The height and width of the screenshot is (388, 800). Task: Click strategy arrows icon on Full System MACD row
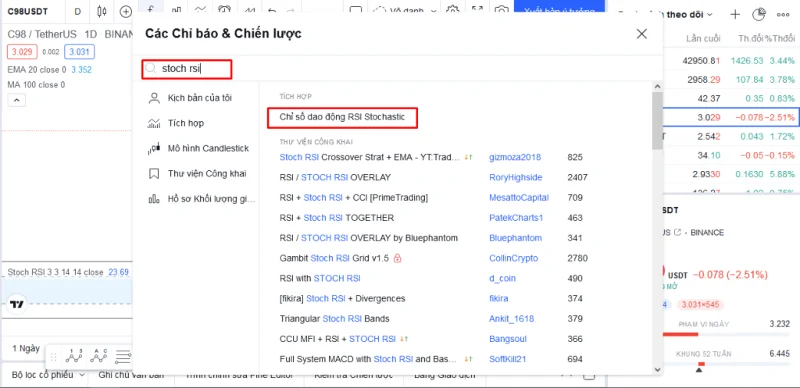tap(468, 359)
